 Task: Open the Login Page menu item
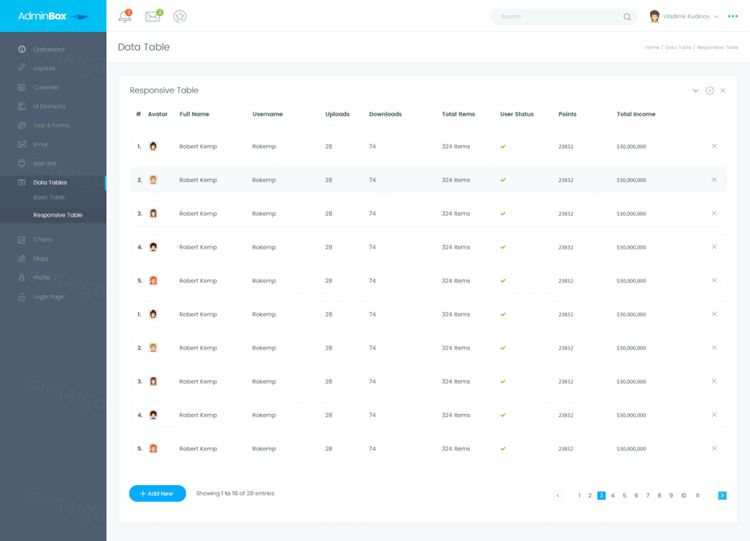[x=48, y=297]
